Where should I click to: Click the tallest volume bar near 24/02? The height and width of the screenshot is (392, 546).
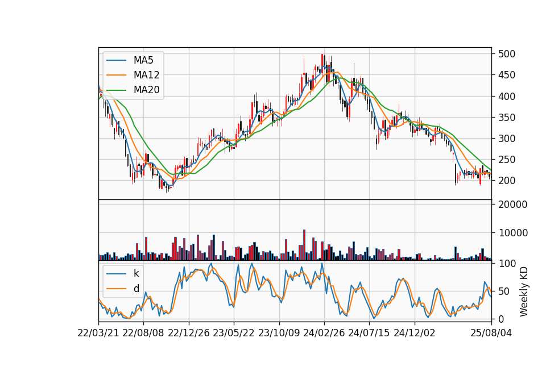tap(304, 245)
